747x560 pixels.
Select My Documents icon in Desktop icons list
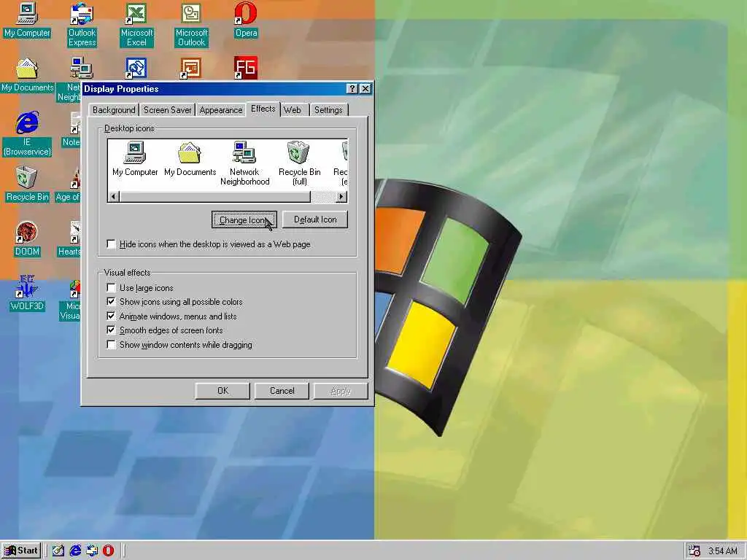[190, 160]
